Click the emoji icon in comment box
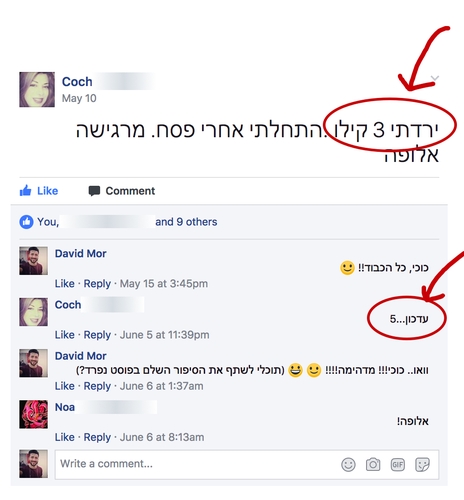The width and height of the screenshot is (464, 500). [348, 464]
